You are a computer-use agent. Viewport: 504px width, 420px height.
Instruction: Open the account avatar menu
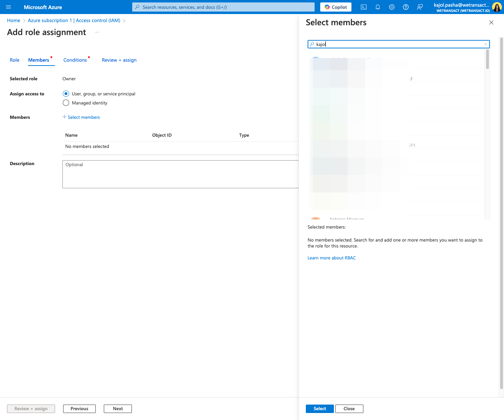tap(497, 7)
